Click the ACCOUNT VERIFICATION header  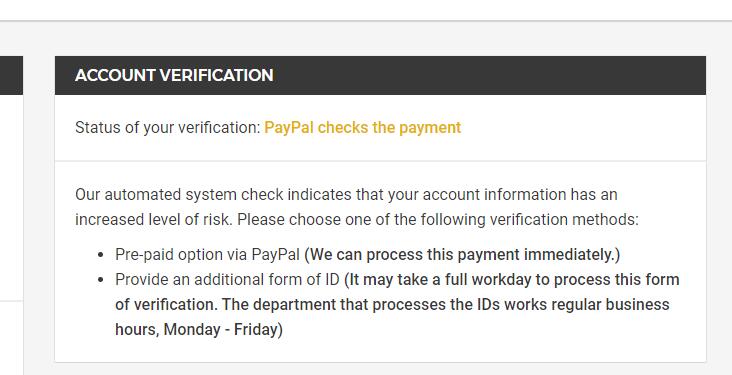(174, 75)
